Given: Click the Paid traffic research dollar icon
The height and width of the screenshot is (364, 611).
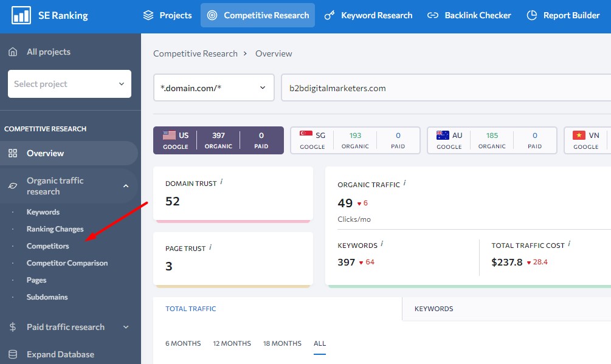Looking at the screenshot, I should coord(13,327).
